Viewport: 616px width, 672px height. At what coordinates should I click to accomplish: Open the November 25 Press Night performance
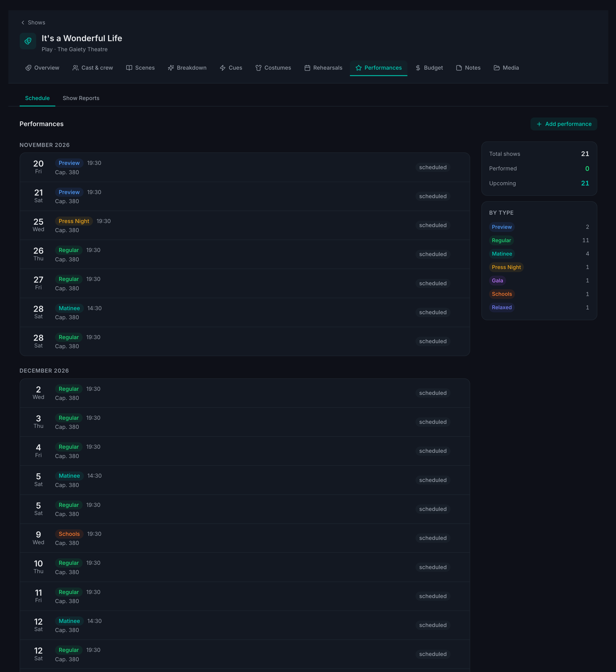(x=245, y=225)
